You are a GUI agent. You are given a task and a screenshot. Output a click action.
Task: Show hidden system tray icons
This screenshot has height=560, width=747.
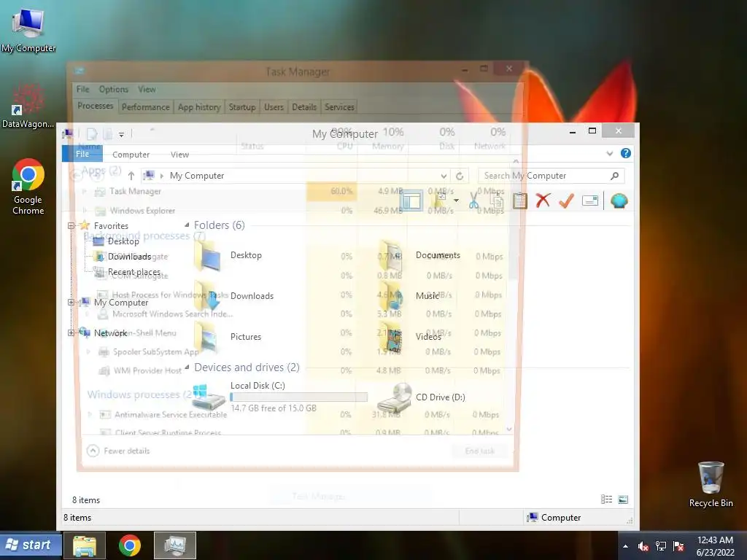point(625,546)
